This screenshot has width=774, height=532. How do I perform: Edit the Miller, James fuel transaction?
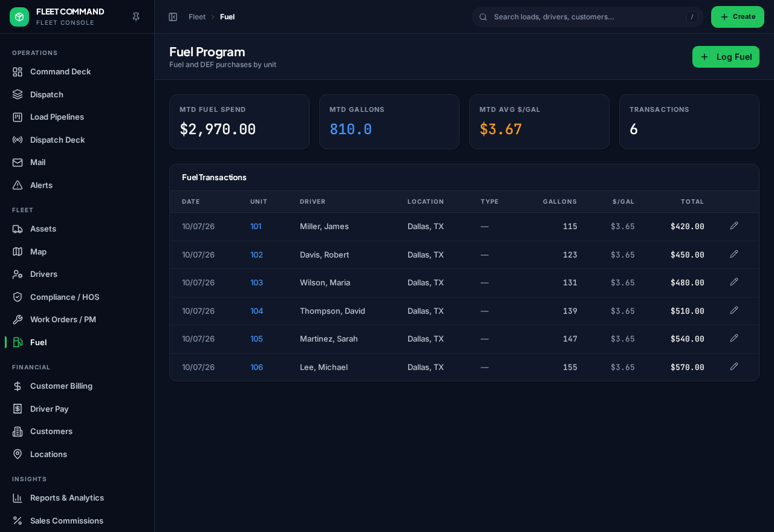(734, 225)
